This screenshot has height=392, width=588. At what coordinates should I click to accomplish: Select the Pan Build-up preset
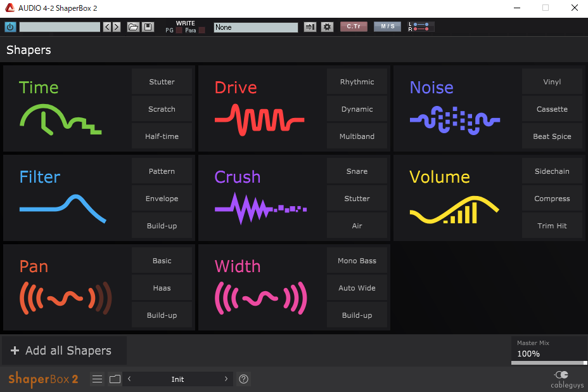[162, 315]
